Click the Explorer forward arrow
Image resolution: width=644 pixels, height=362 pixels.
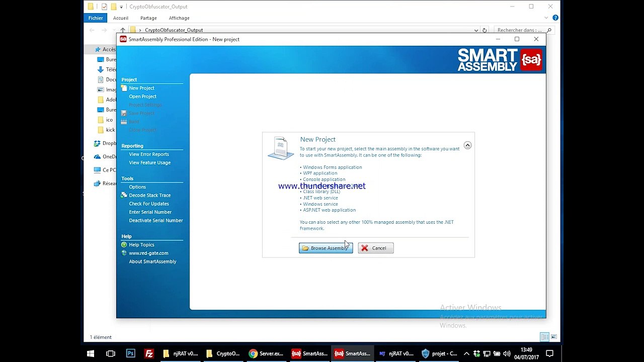(104, 30)
